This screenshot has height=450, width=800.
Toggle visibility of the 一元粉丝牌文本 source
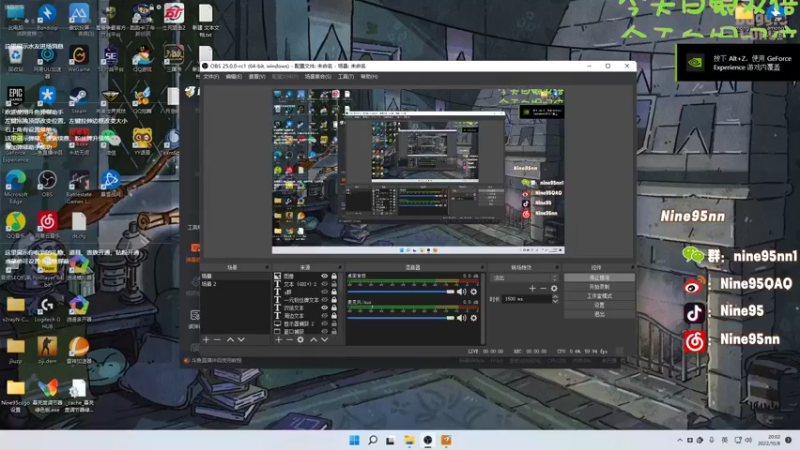[x=324, y=300]
